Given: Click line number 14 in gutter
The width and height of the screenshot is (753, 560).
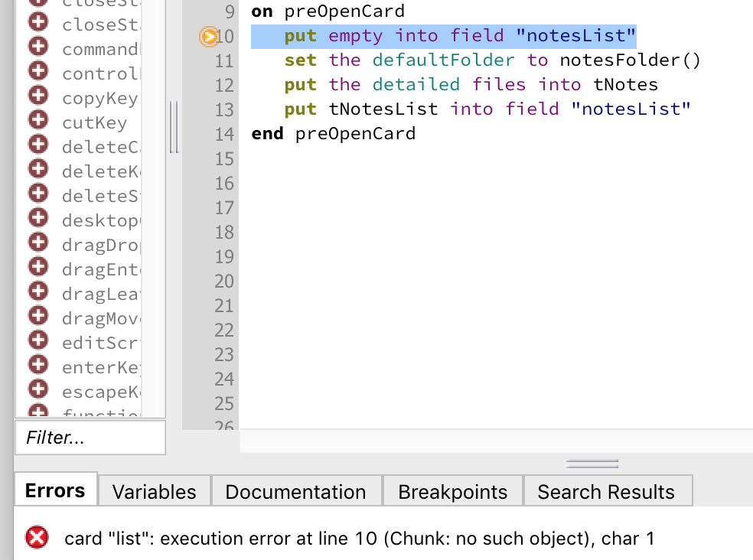Looking at the screenshot, I should [x=223, y=135].
